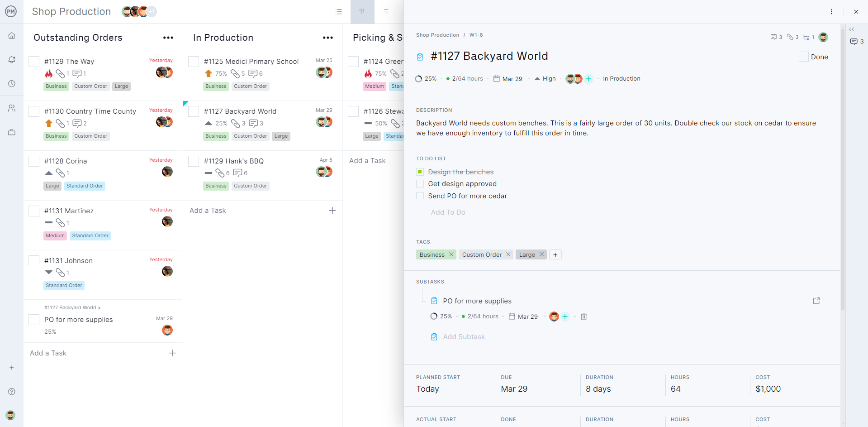The width and height of the screenshot is (868, 427).
Task: Open the task panel three-dot menu
Action: coord(832,12)
